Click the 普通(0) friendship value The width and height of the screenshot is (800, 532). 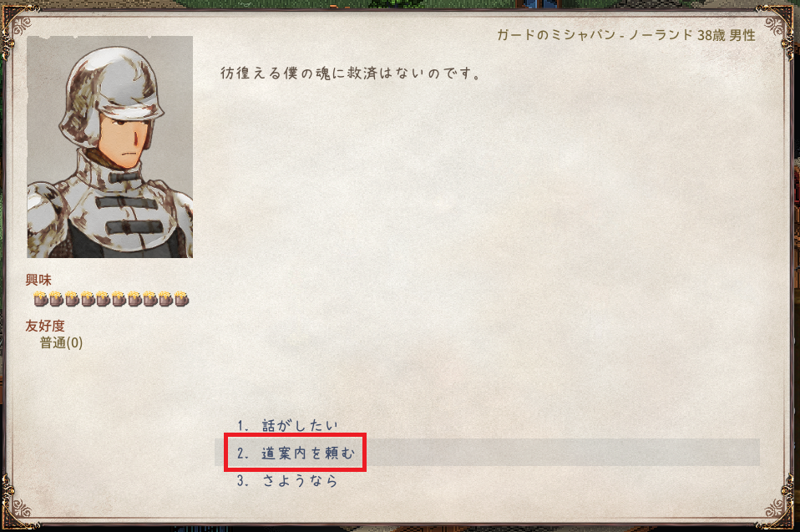[x=61, y=342]
